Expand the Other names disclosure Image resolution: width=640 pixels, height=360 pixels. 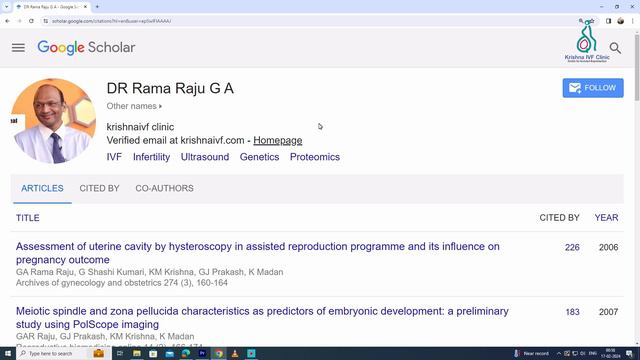134,106
